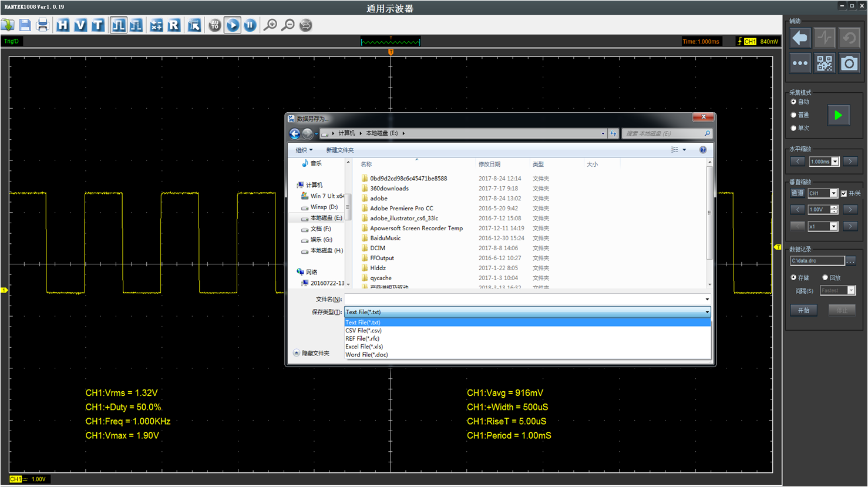
Task: Click the 开始 record button
Action: click(803, 310)
